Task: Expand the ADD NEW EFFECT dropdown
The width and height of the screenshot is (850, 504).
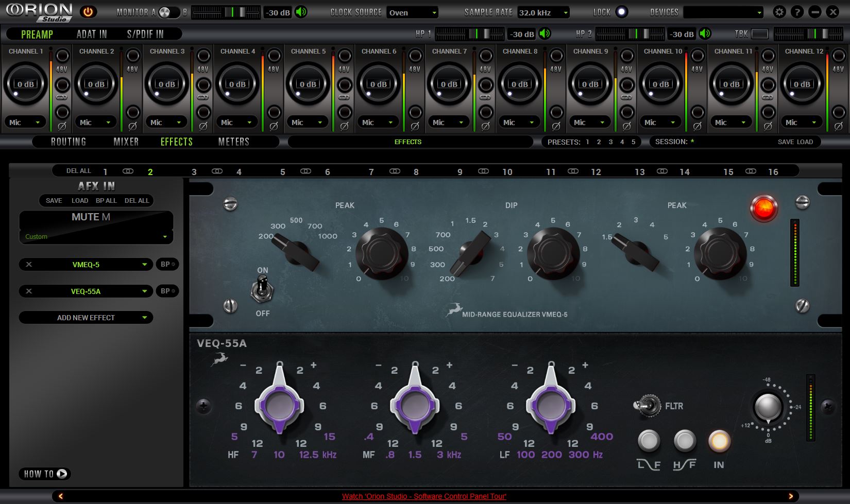Action: click(86, 317)
